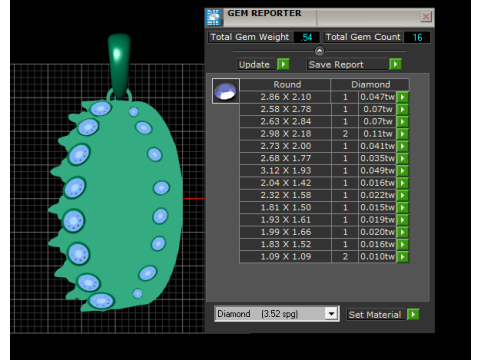480x360 pixels.
Task: Select the 1.09 X 1.09 size cell
Action: pos(285,257)
